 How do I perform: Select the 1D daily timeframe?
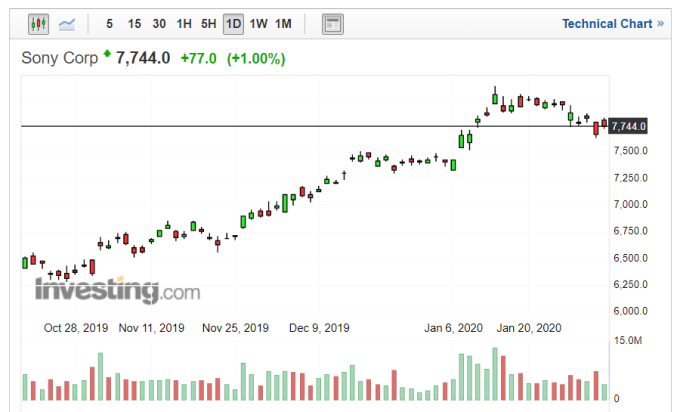pyautogui.click(x=233, y=24)
